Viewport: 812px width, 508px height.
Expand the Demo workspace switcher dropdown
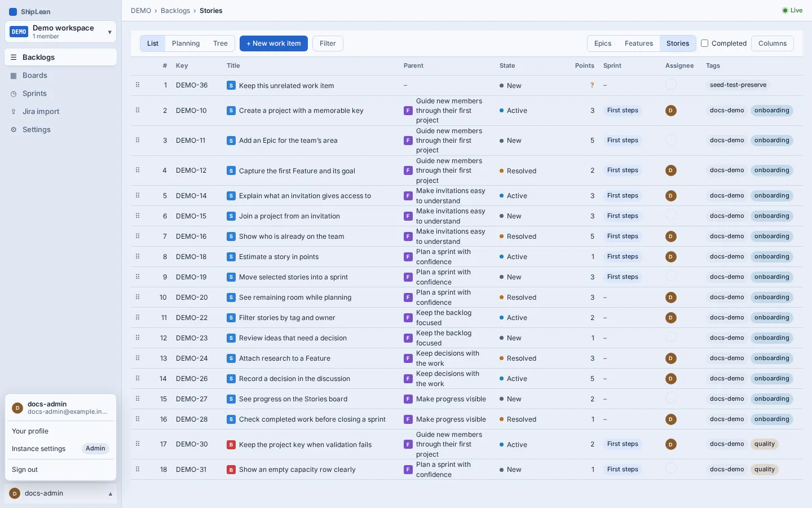tap(60, 32)
